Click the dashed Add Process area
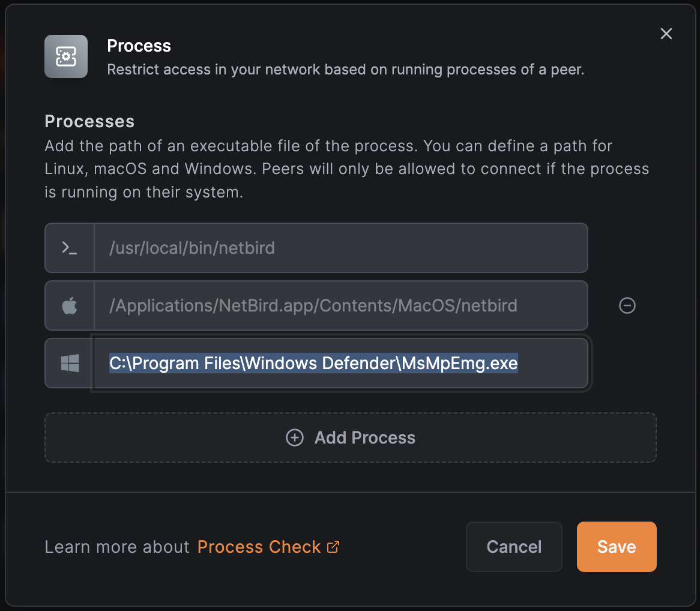 coord(351,438)
